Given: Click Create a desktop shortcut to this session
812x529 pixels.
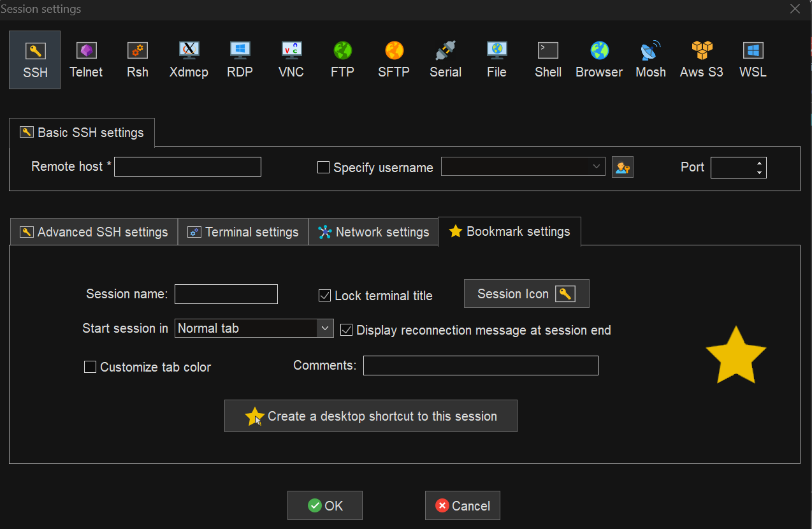Looking at the screenshot, I should tap(370, 416).
